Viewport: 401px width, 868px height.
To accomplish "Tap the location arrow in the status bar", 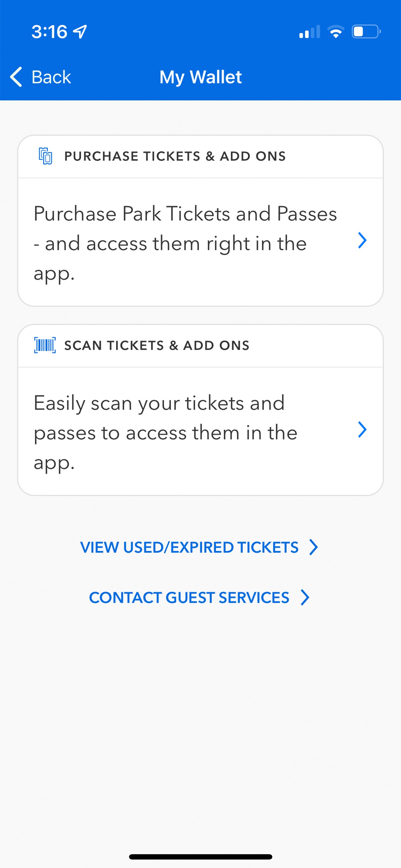I will point(80,32).
